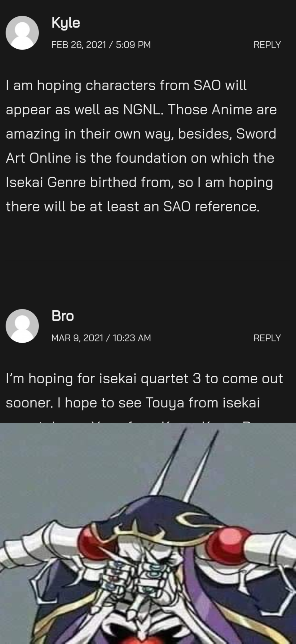This screenshot has width=296, height=644.
Task: Click "SAO reference" at Kyle's comment end
Action: point(211,207)
